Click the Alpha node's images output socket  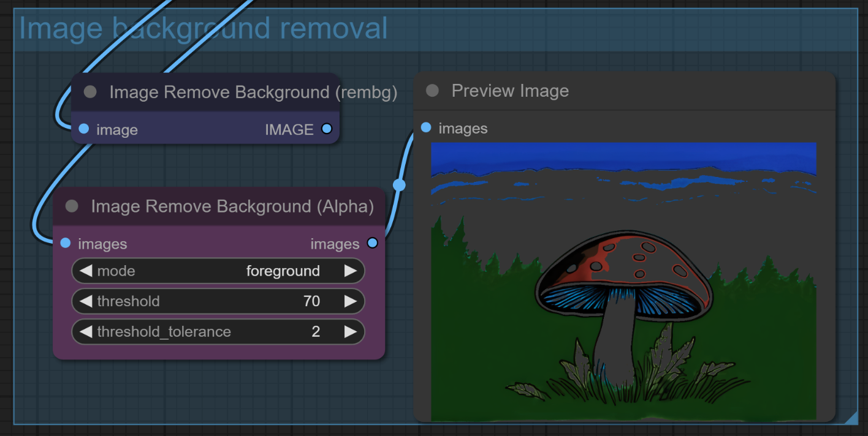372,243
